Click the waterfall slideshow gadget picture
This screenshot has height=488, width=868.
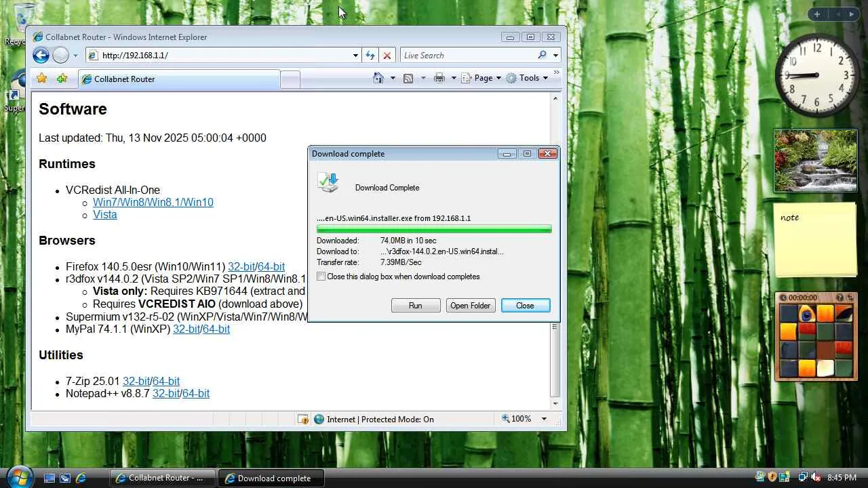coord(816,161)
